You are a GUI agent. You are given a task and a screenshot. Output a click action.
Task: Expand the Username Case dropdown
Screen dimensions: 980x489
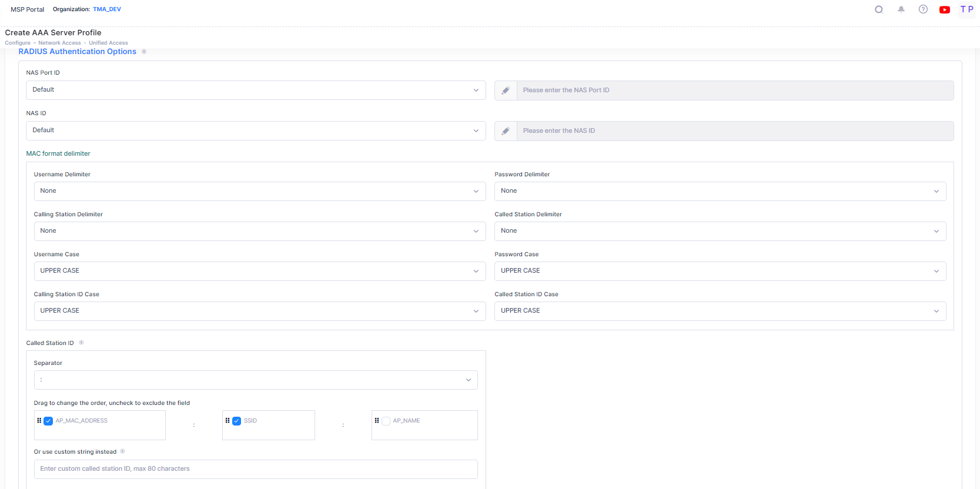point(259,271)
